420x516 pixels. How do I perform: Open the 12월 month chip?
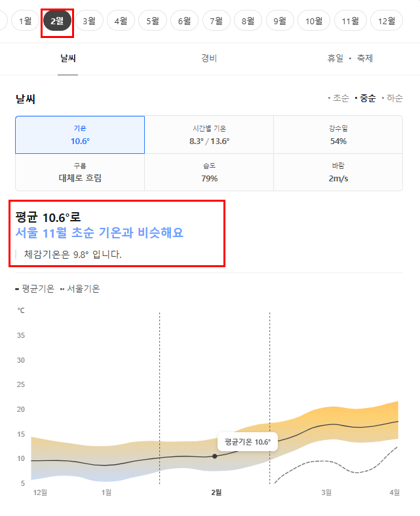[x=387, y=21]
